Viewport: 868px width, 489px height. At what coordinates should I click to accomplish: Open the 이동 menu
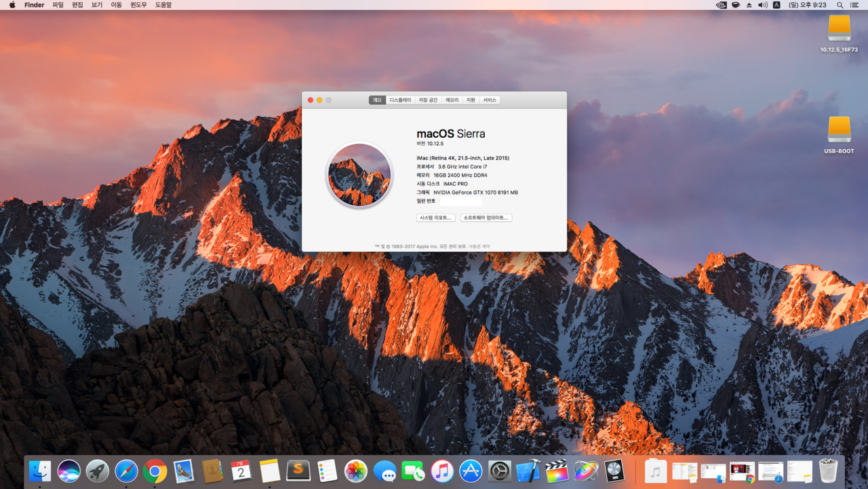pyautogui.click(x=117, y=5)
